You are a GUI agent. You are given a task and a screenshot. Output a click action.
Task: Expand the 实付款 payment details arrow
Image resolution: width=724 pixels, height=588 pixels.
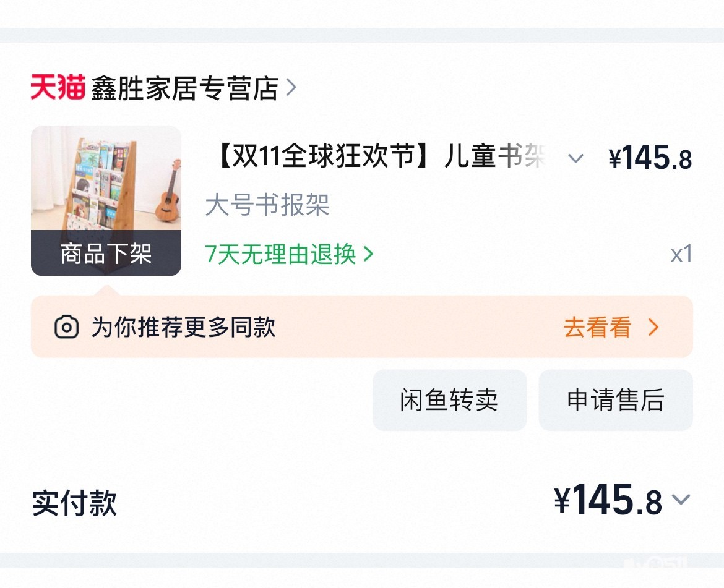[x=681, y=500]
